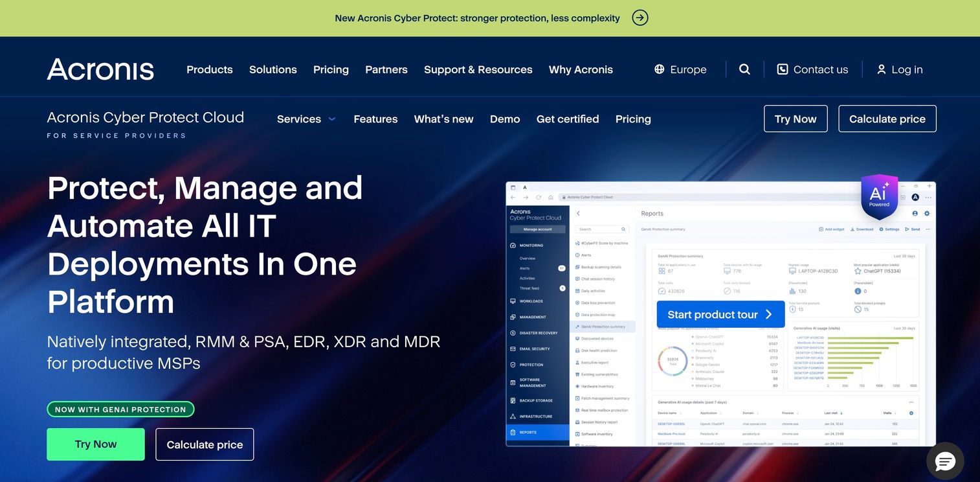Open the What's new tab
This screenshot has width=980, height=482.
click(x=444, y=119)
